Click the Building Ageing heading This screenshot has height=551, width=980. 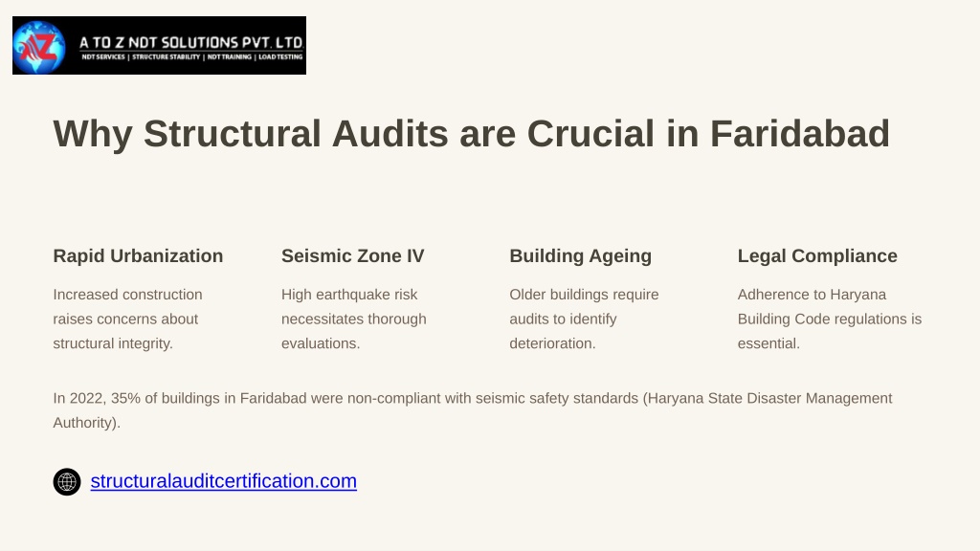tap(581, 256)
